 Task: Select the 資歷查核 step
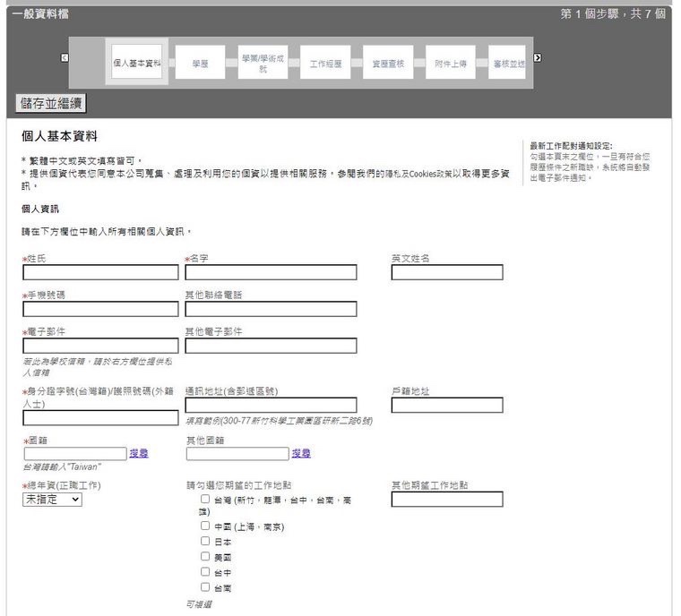(x=388, y=64)
